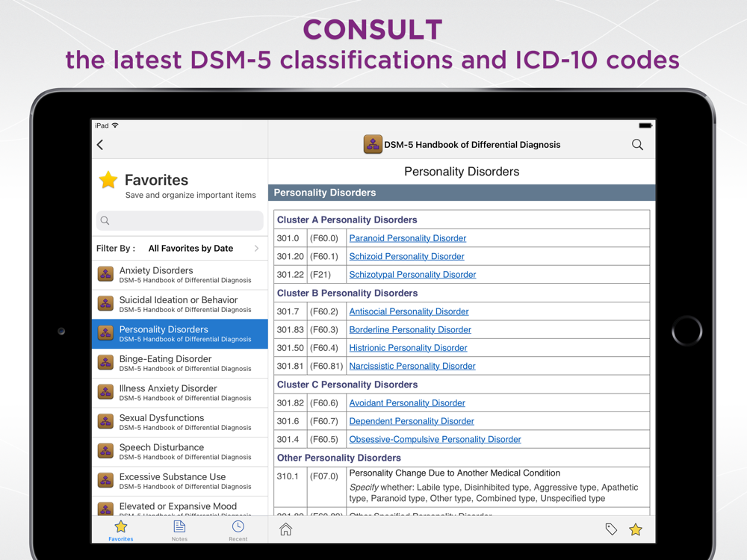Click the Cluster B Personality Disorders heading

point(347,293)
